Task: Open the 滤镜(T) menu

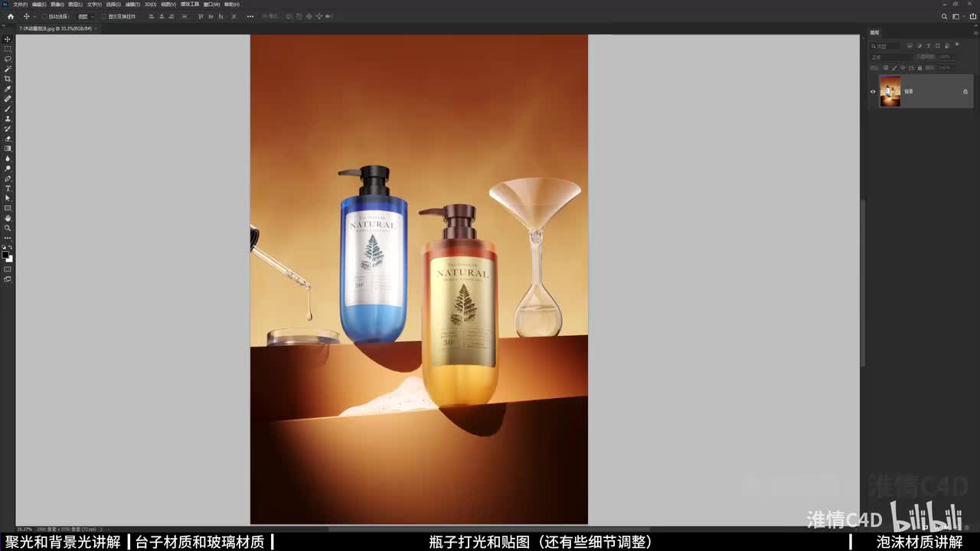Action: (x=133, y=4)
